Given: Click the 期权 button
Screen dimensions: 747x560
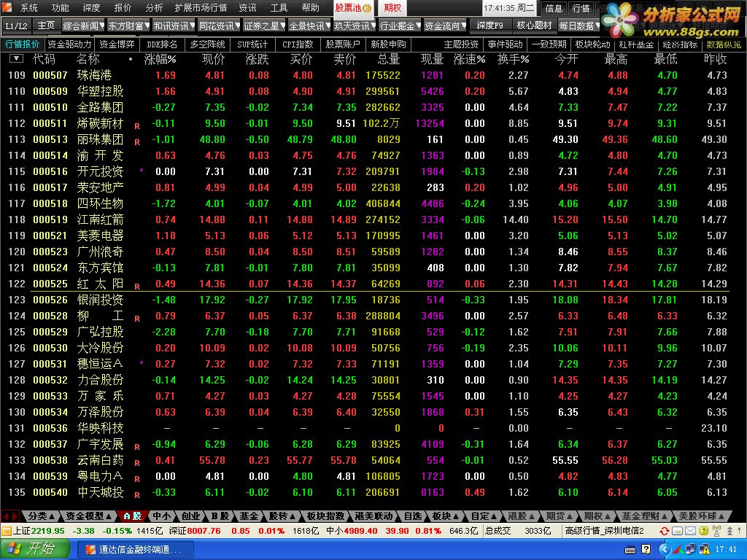Looking at the screenshot, I should 392,8.
